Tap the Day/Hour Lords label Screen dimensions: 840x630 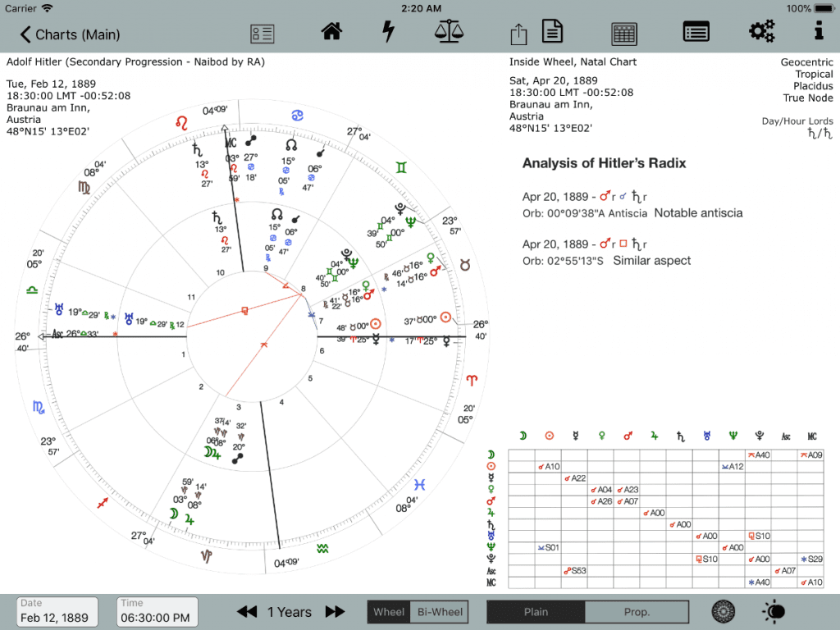point(797,121)
